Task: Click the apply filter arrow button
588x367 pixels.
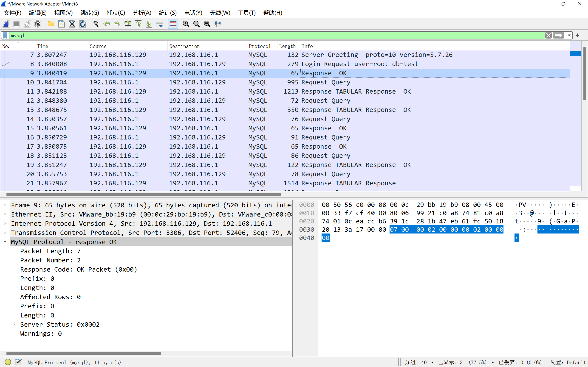Action: pos(560,35)
